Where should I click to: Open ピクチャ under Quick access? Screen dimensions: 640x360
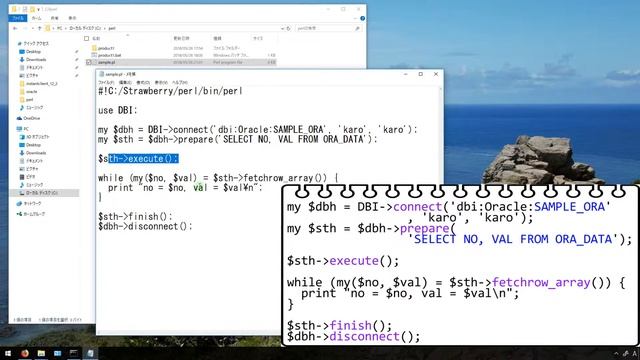pos(32,76)
